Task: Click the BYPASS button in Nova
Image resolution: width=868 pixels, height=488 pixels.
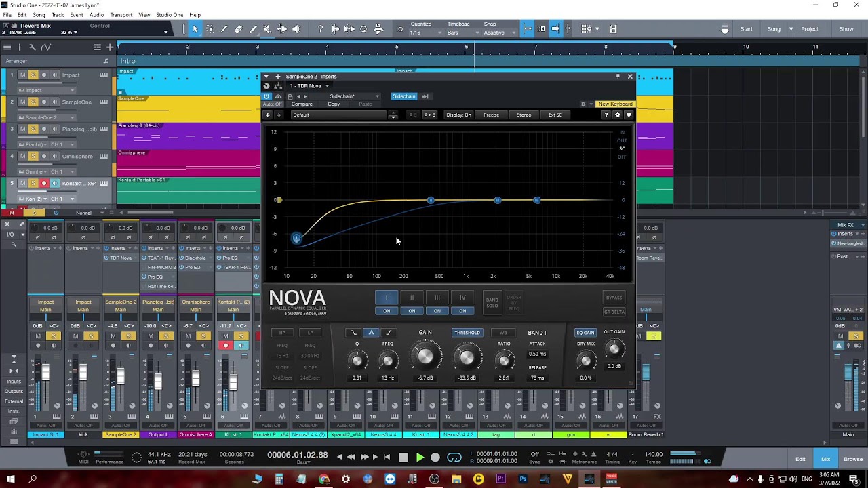Action: point(614,298)
